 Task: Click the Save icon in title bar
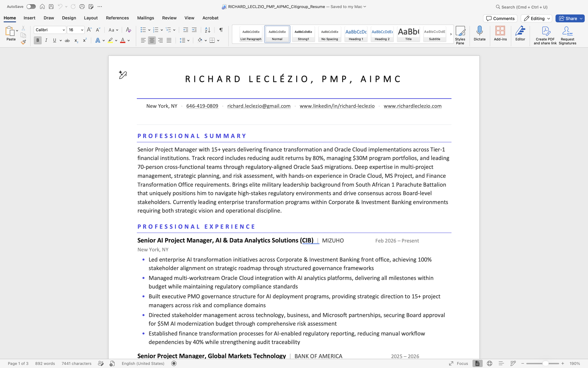coord(51,7)
